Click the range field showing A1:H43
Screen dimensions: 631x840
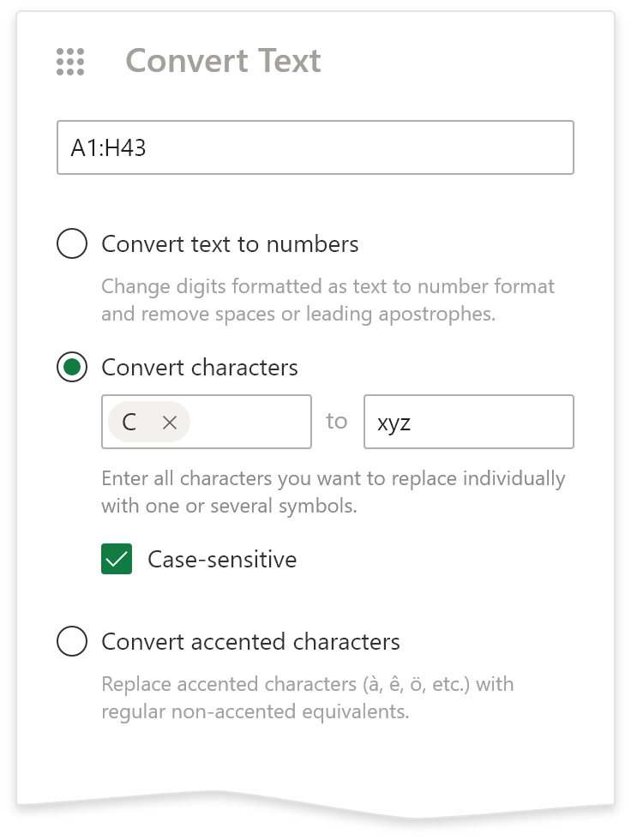pyautogui.click(x=315, y=147)
